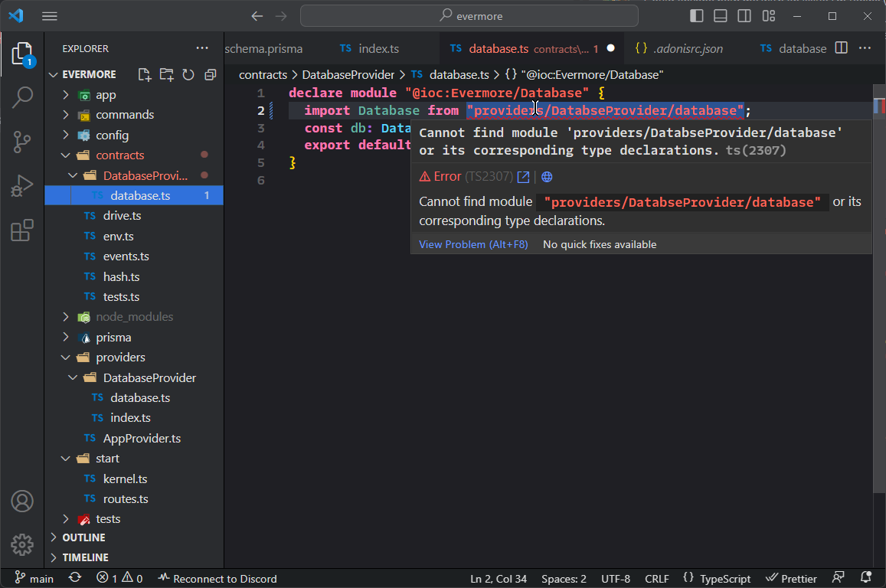Expand the OUTLINE section
This screenshot has width=886, height=588.
point(83,537)
